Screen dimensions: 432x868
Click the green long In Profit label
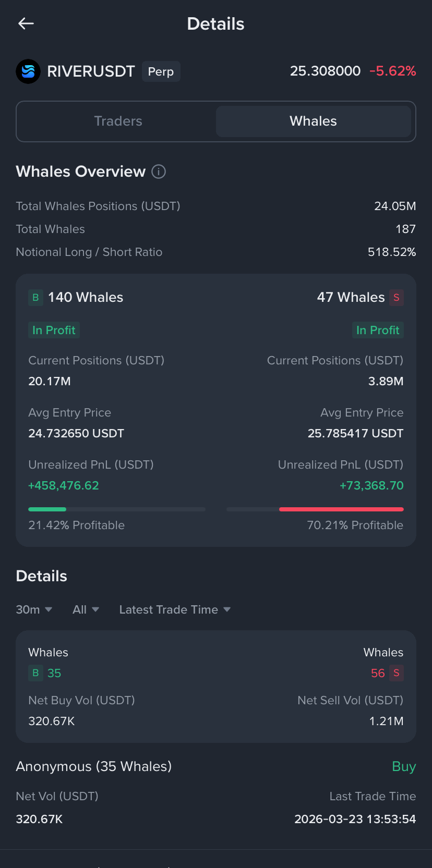click(54, 330)
